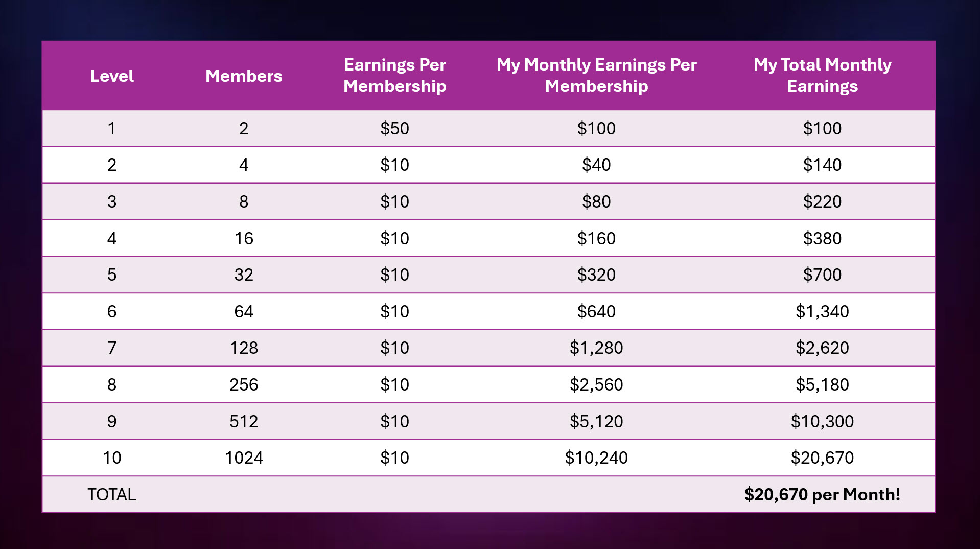
Task: Click the $10,300 total earnings cell
Action: (x=822, y=421)
